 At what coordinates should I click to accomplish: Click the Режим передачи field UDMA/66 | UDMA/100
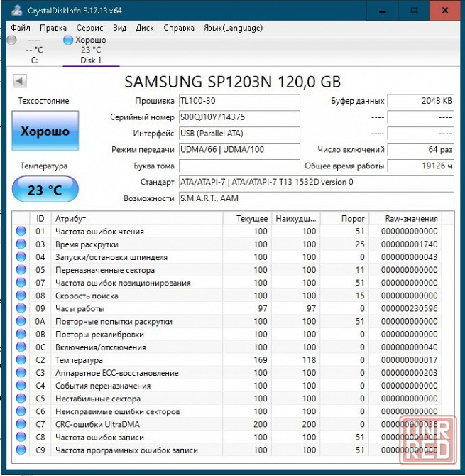(240, 150)
